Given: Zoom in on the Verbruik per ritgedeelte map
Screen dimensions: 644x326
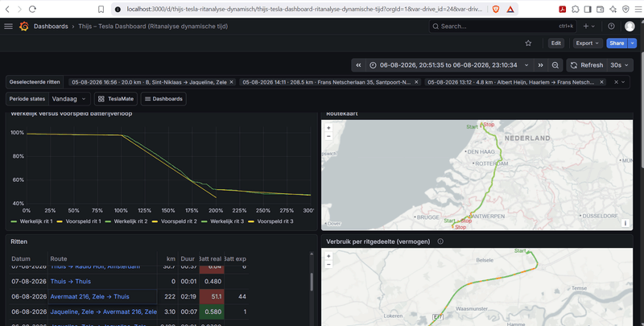Looking at the screenshot, I should pyautogui.click(x=328, y=256).
